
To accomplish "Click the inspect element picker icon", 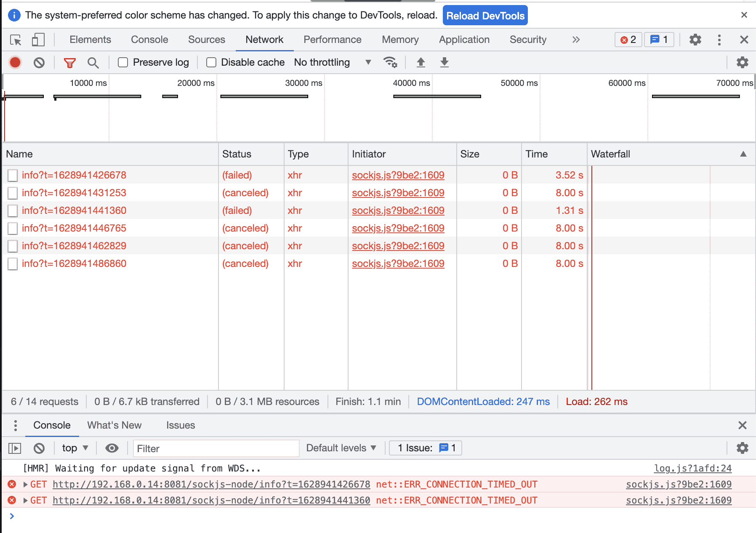I will 16,40.
